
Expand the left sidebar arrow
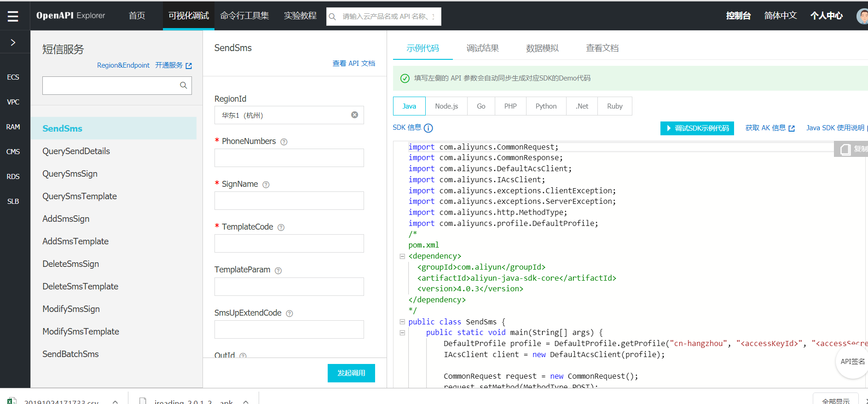[x=13, y=42]
